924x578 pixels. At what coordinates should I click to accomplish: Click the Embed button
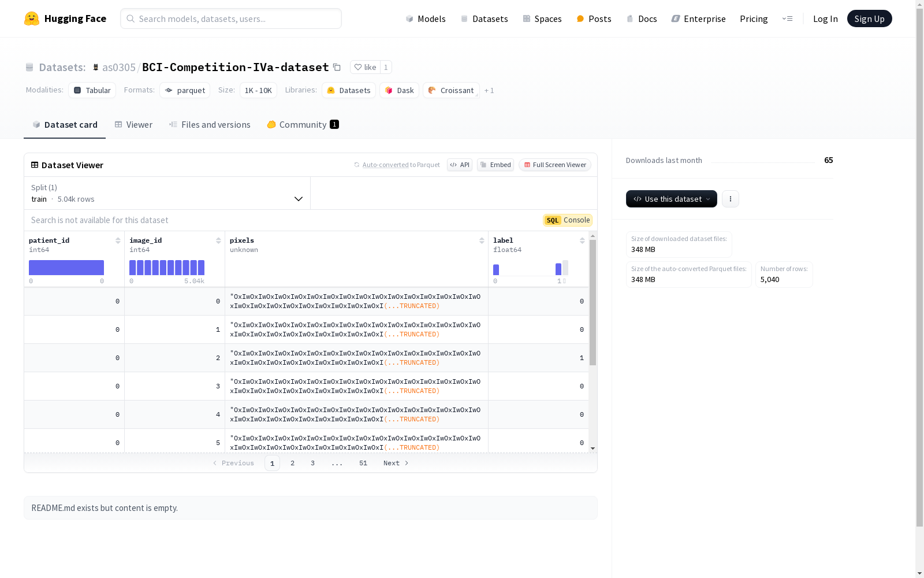click(495, 165)
